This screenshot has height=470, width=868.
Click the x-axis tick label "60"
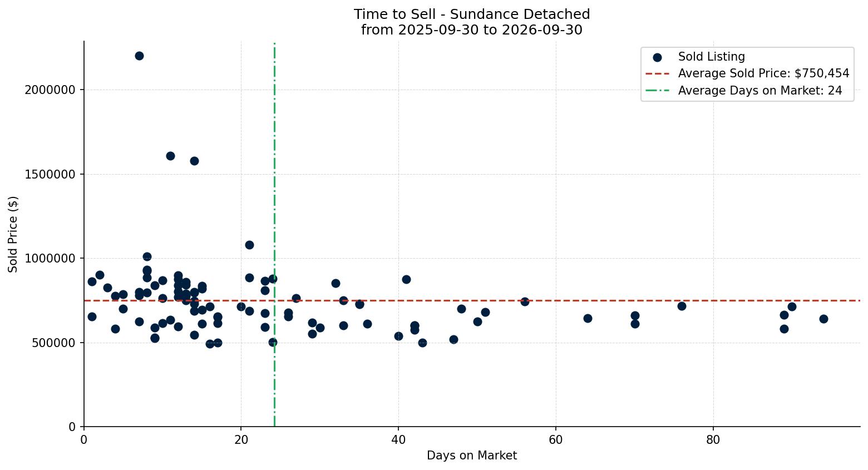(x=556, y=439)
